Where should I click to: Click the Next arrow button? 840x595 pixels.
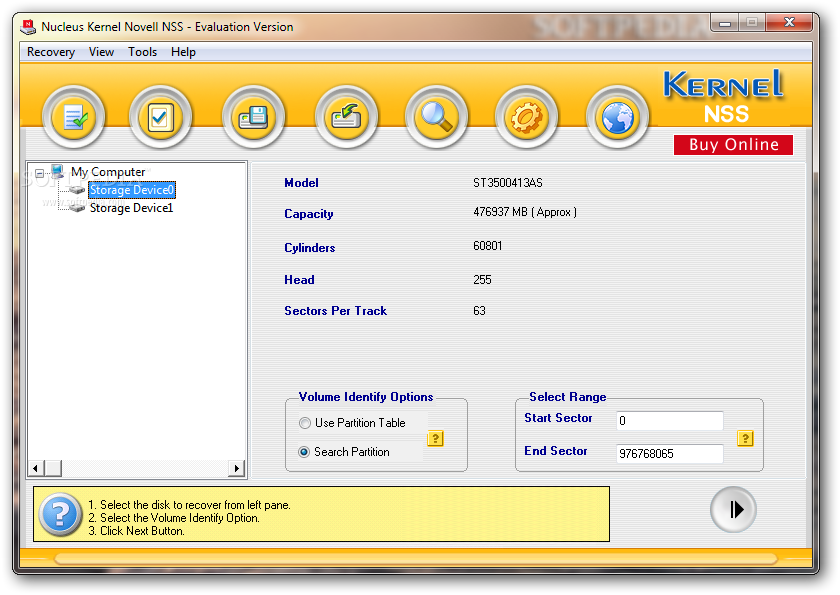click(733, 509)
